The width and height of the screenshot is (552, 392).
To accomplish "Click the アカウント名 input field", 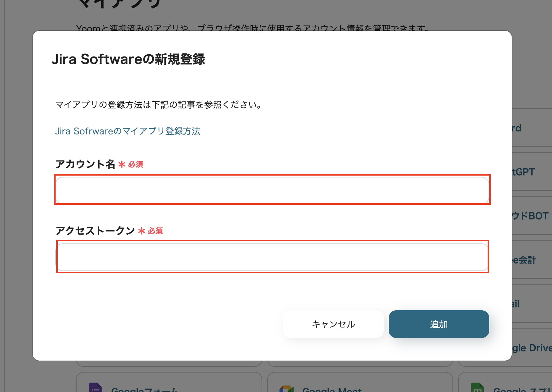I will coord(273,190).
